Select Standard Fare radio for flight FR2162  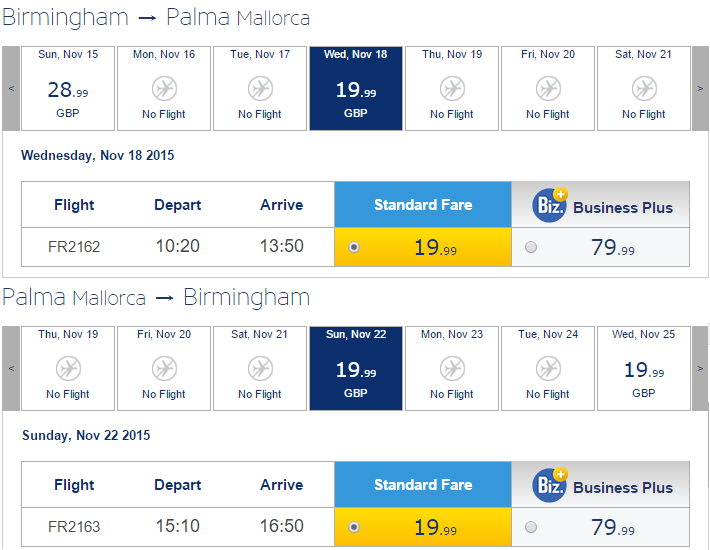point(354,247)
